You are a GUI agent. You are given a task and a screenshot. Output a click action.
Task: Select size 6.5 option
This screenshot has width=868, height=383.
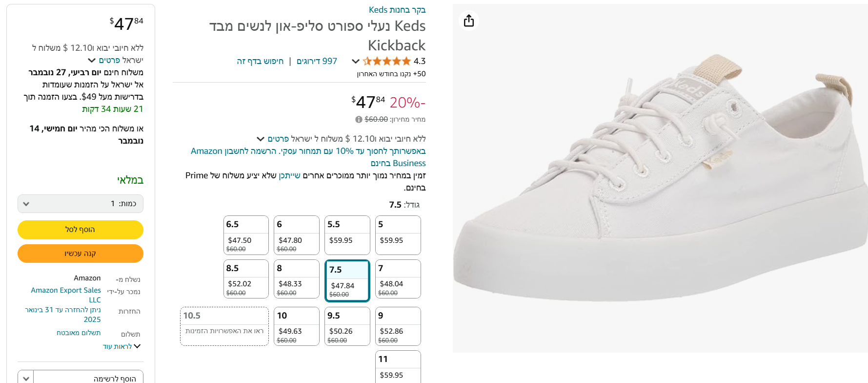pyautogui.click(x=246, y=235)
